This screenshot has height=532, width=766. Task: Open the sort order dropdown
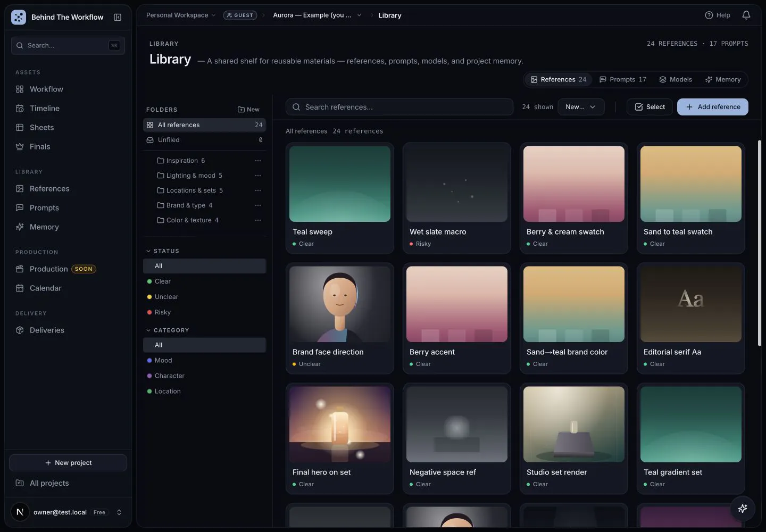coord(581,107)
